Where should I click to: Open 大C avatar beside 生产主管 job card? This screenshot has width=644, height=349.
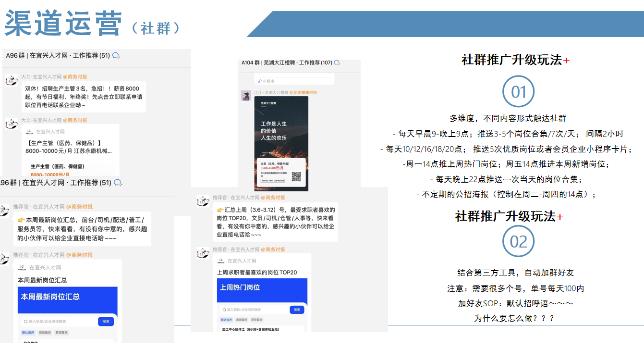pyautogui.click(x=12, y=124)
